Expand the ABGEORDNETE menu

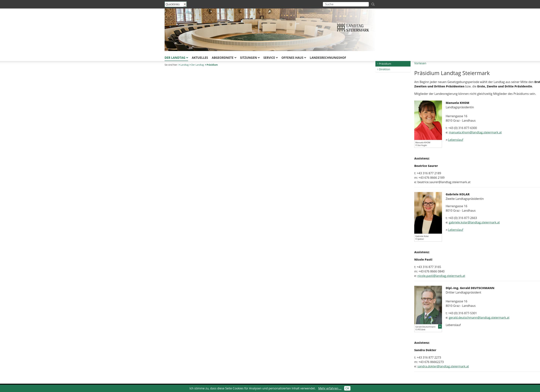coord(224,58)
